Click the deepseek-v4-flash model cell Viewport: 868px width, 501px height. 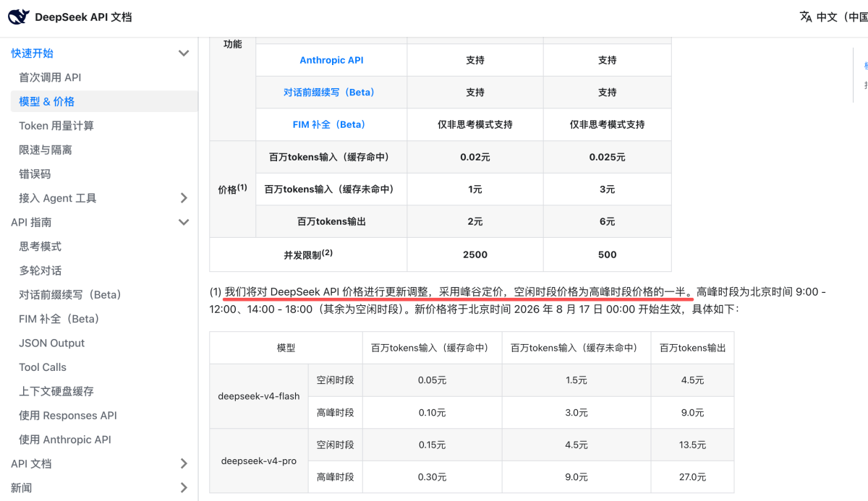click(259, 396)
